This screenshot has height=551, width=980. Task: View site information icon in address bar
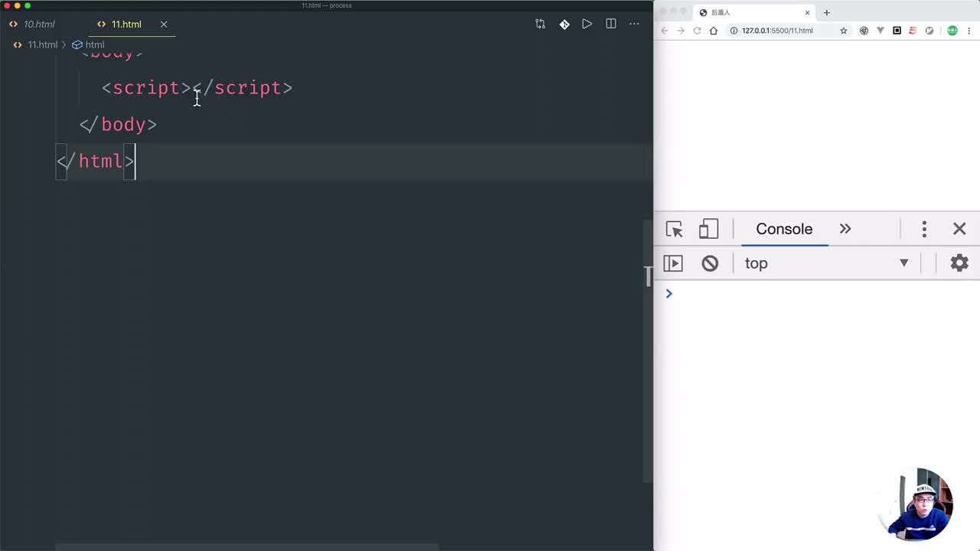(x=733, y=31)
